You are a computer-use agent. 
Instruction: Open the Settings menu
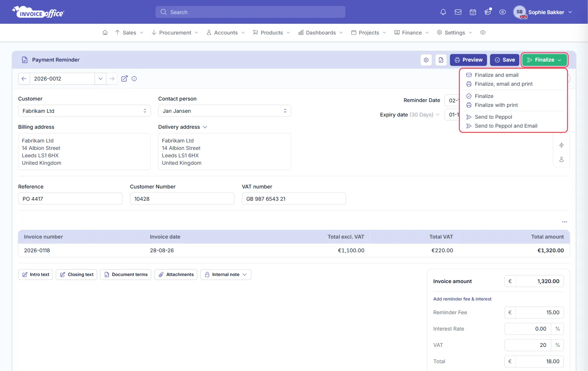tap(454, 33)
